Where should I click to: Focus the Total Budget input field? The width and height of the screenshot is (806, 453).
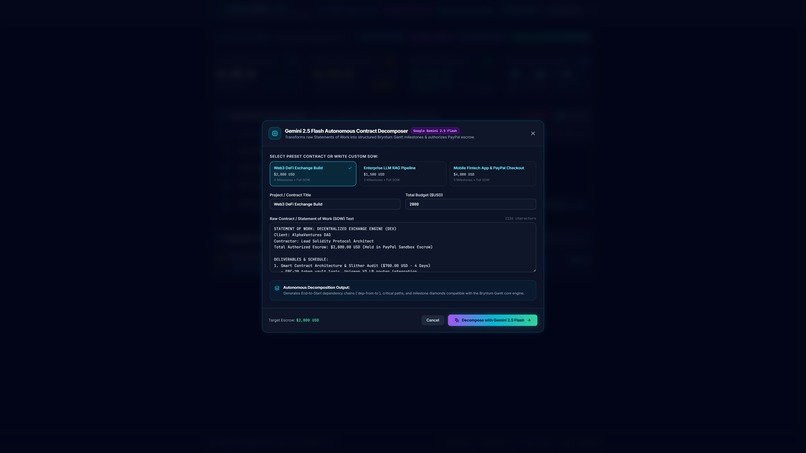(x=470, y=204)
